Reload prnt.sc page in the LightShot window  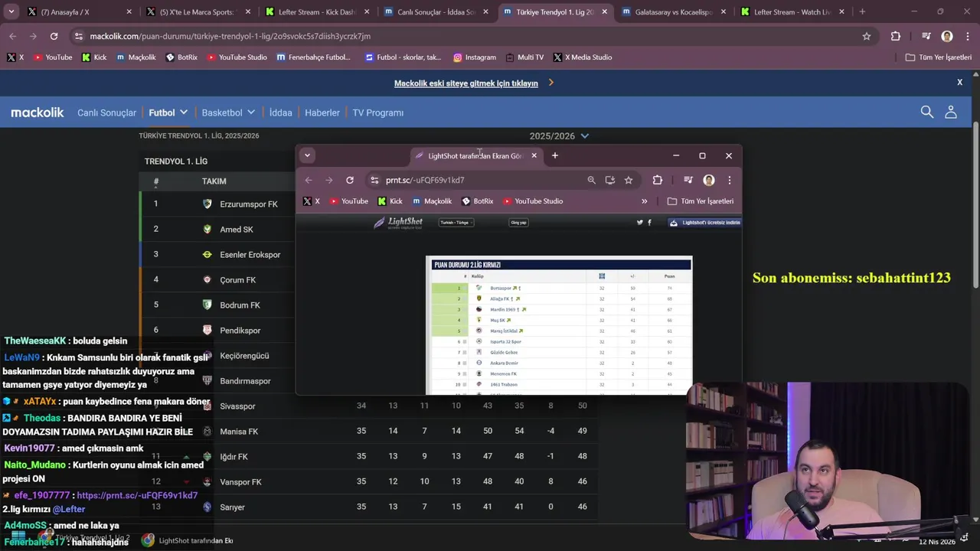(350, 180)
